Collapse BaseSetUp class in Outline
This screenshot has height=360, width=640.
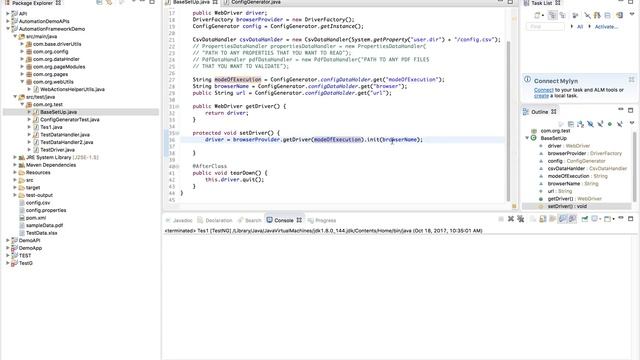pyautogui.click(x=527, y=138)
